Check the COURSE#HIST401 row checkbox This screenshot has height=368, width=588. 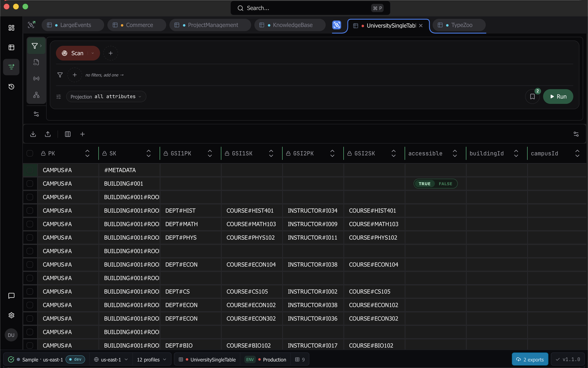click(30, 211)
